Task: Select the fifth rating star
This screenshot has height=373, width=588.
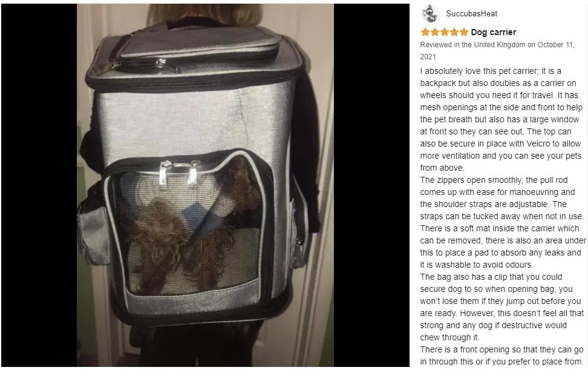Action: pyautogui.click(x=464, y=32)
